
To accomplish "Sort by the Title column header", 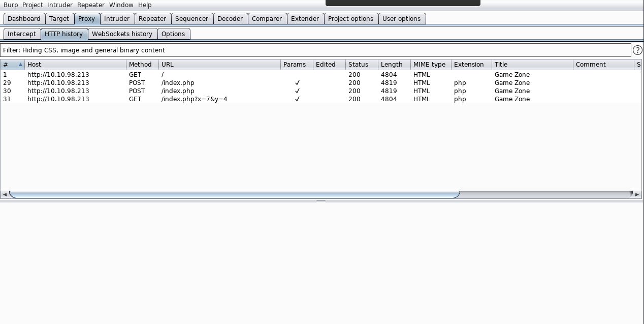I will (533, 65).
